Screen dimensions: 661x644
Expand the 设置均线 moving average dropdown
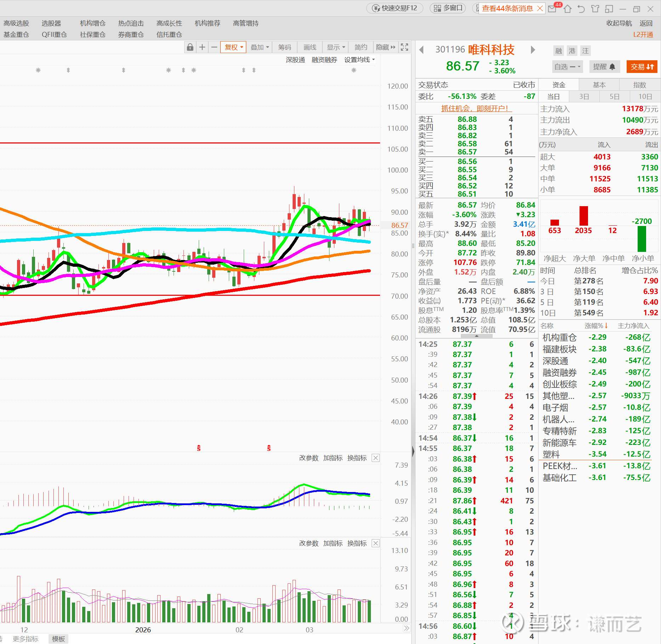click(x=359, y=60)
